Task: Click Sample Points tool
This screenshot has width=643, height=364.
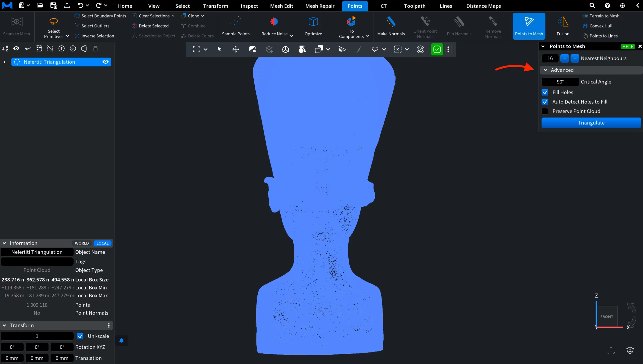Action: [x=236, y=26]
